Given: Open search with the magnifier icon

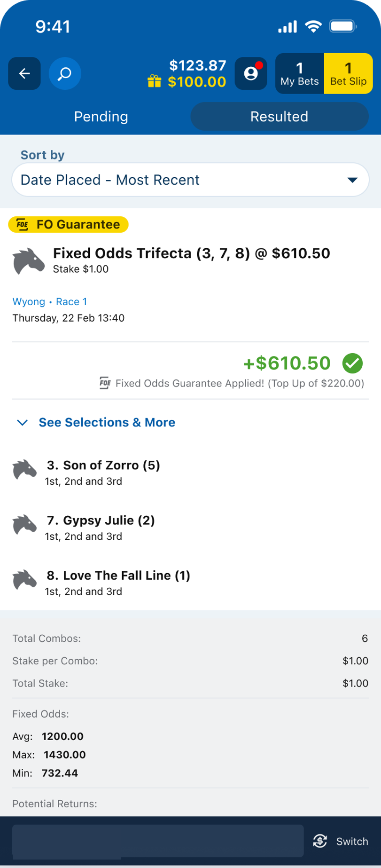Looking at the screenshot, I should point(65,73).
